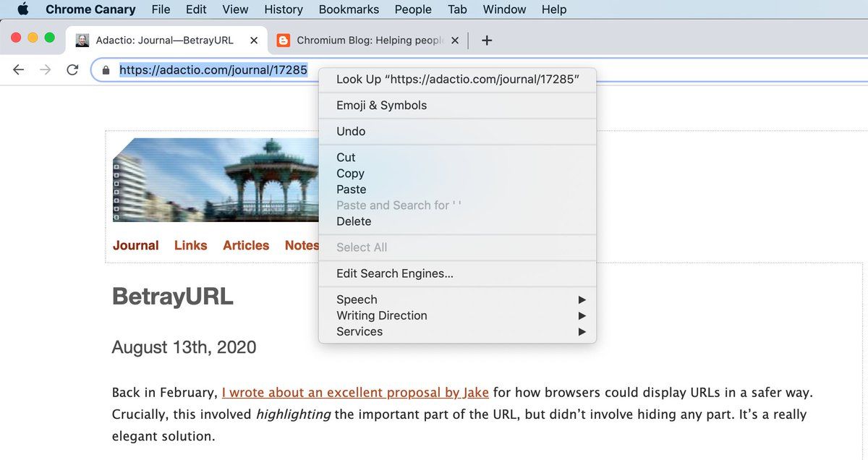Expand the Writing Direction submenu

457,315
